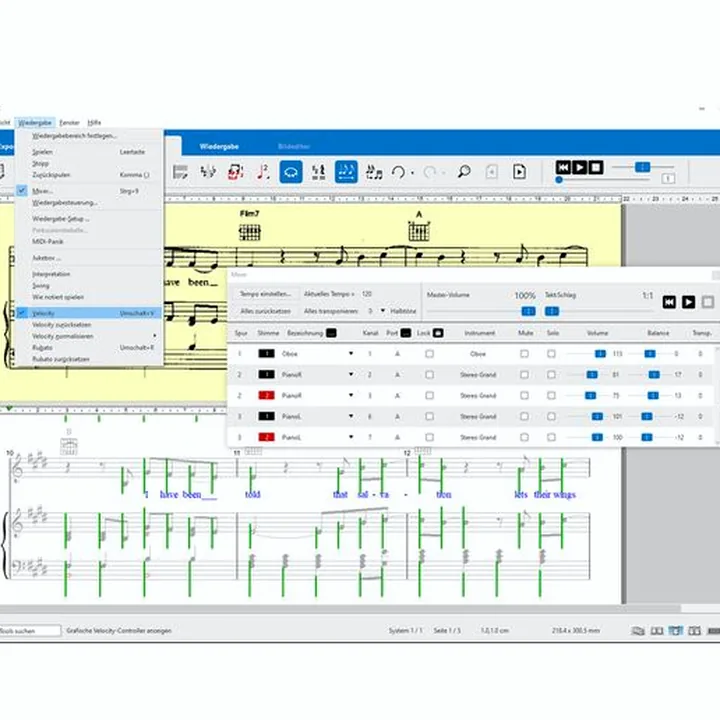Click the beamed notes icon left of undo
Screen dimensions: 720x720
click(x=374, y=172)
